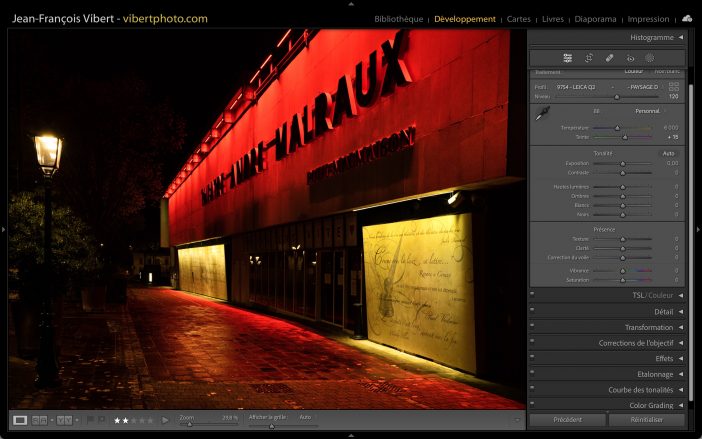Collapse the Histogramme panel
702x439 pixels.
pos(680,38)
